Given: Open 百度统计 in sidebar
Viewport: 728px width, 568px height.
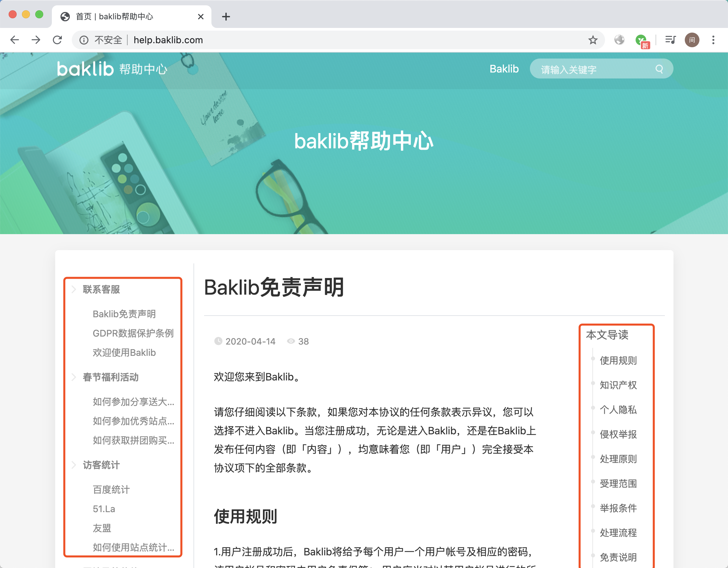Looking at the screenshot, I should [111, 490].
